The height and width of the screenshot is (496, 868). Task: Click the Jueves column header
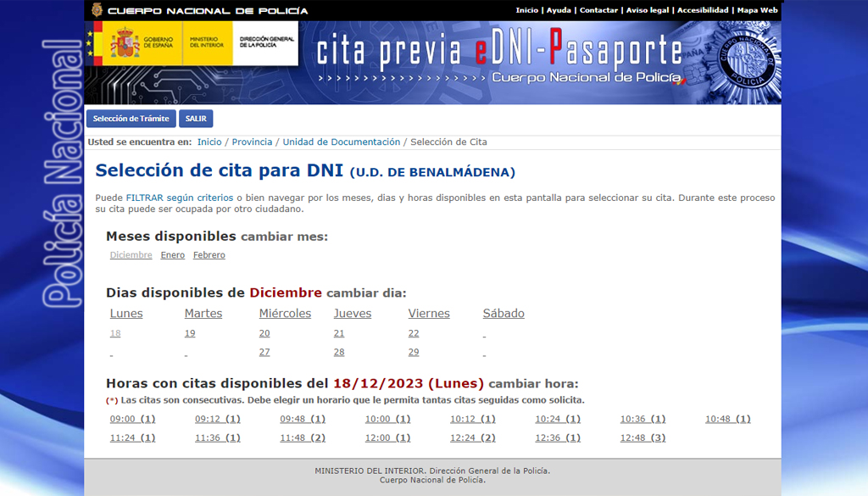tap(353, 314)
